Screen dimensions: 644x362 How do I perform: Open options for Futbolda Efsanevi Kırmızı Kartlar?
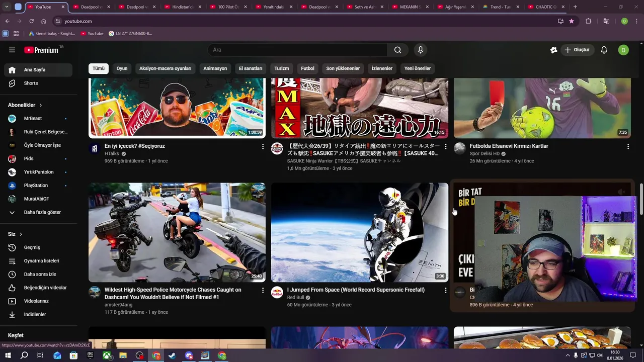point(628,146)
